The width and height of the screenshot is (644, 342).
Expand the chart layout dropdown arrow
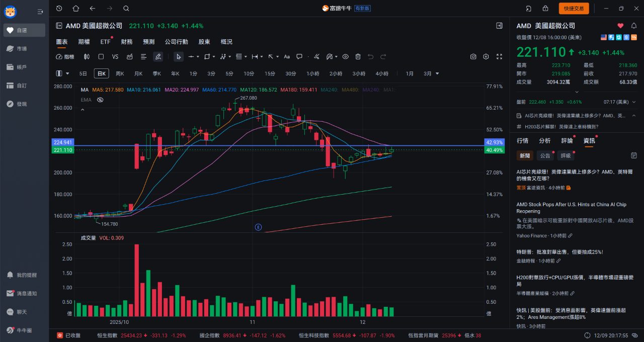click(x=67, y=73)
